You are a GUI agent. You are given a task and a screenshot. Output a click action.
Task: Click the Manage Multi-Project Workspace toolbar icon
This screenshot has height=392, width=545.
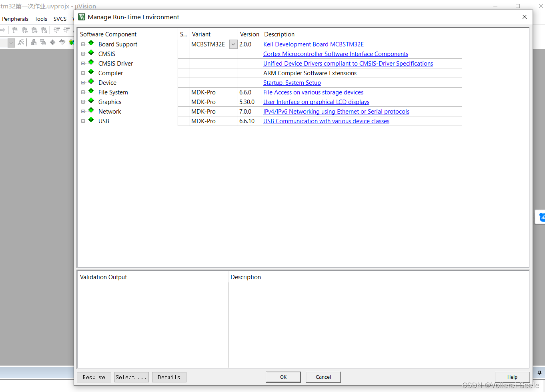43,42
